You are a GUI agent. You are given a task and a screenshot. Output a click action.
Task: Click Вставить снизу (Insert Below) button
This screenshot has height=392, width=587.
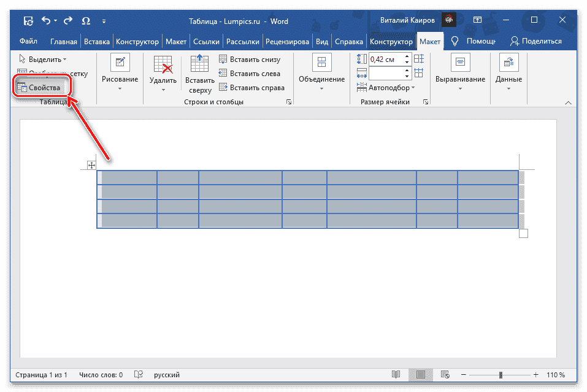coord(250,60)
